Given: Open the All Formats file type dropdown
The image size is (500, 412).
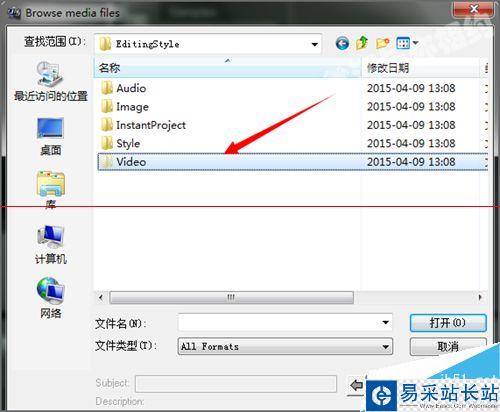Looking at the screenshot, I should 285,346.
